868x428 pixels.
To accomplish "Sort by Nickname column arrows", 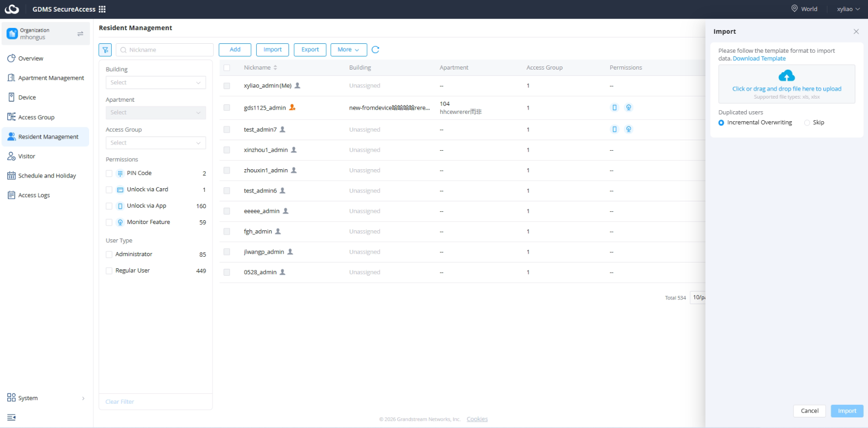I will 275,67.
